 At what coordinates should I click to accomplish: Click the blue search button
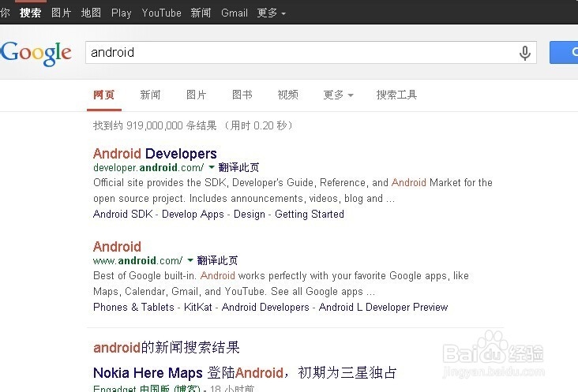[x=564, y=52]
